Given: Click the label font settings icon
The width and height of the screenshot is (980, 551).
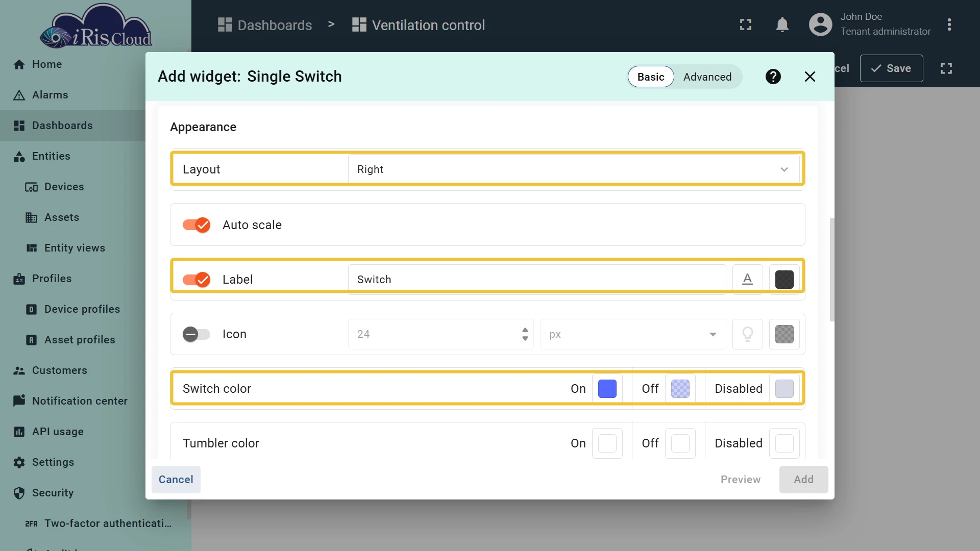Looking at the screenshot, I should coord(747,279).
